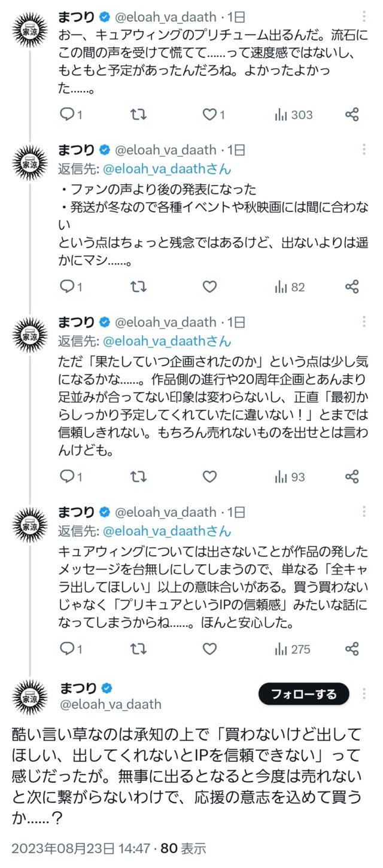The height and width of the screenshot is (868, 383).
Task: Open the 2023年08月23日 14:47 timestamp
Action: click(79, 848)
